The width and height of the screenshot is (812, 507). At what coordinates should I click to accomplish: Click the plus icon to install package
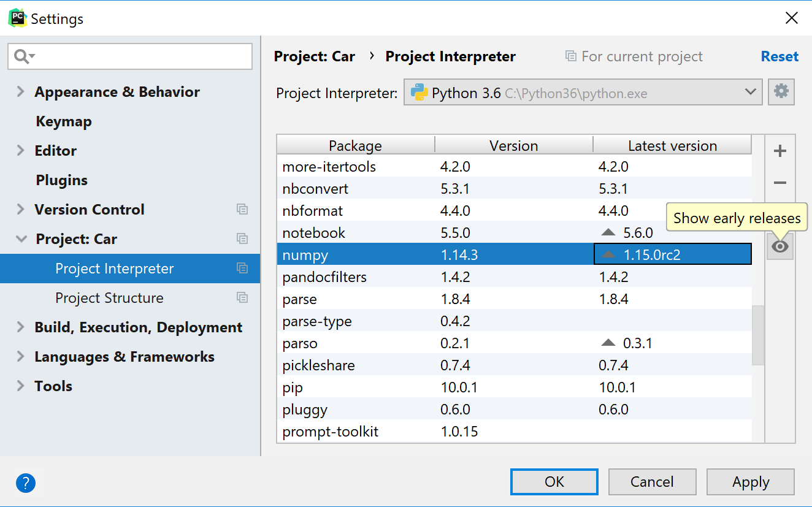[x=779, y=151]
